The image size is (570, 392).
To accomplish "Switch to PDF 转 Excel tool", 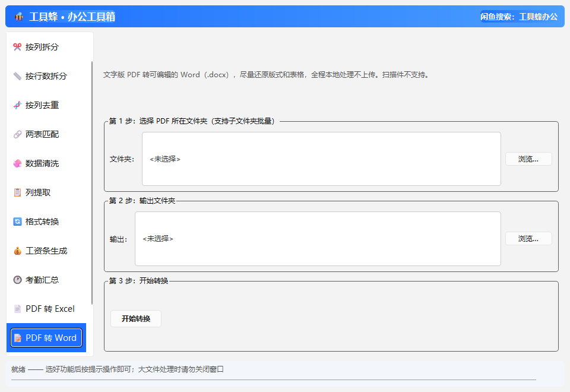I will (x=46, y=309).
